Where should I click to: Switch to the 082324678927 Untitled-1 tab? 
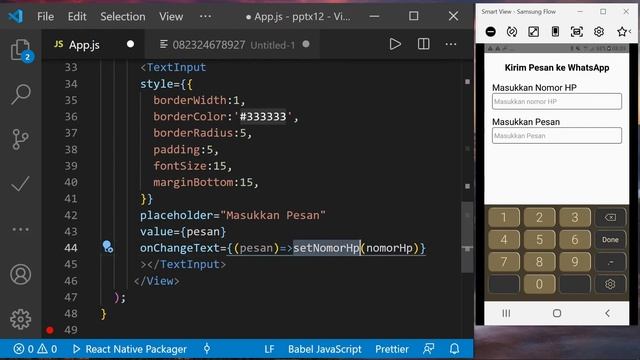click(233, 44)
